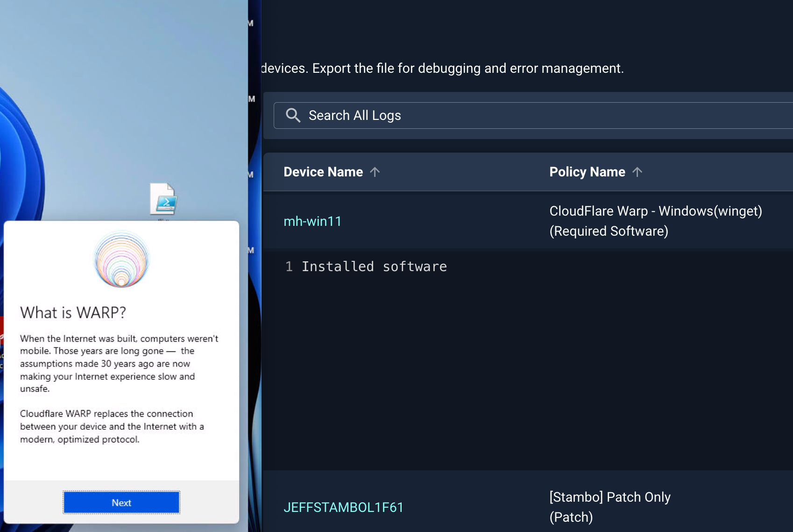Click the WARP rainbow logo
Image resolution: width=793 pixels, height=532 pixels.
pos(121,259)
